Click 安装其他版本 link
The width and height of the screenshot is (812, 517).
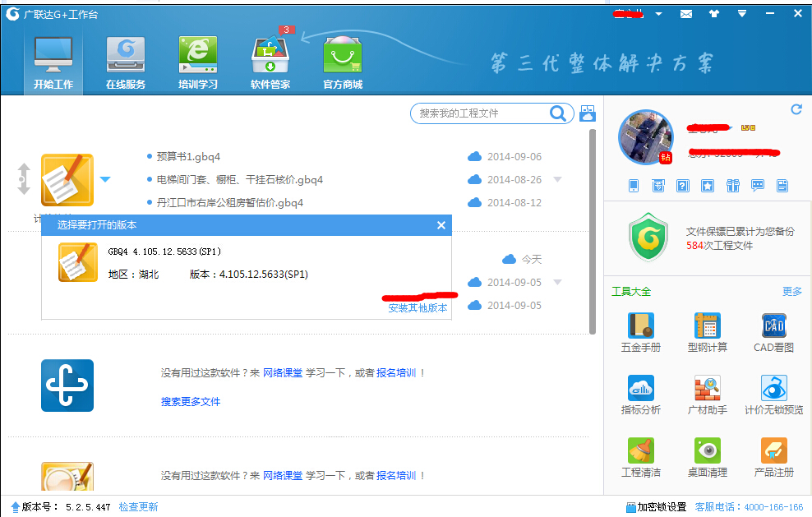418,307
